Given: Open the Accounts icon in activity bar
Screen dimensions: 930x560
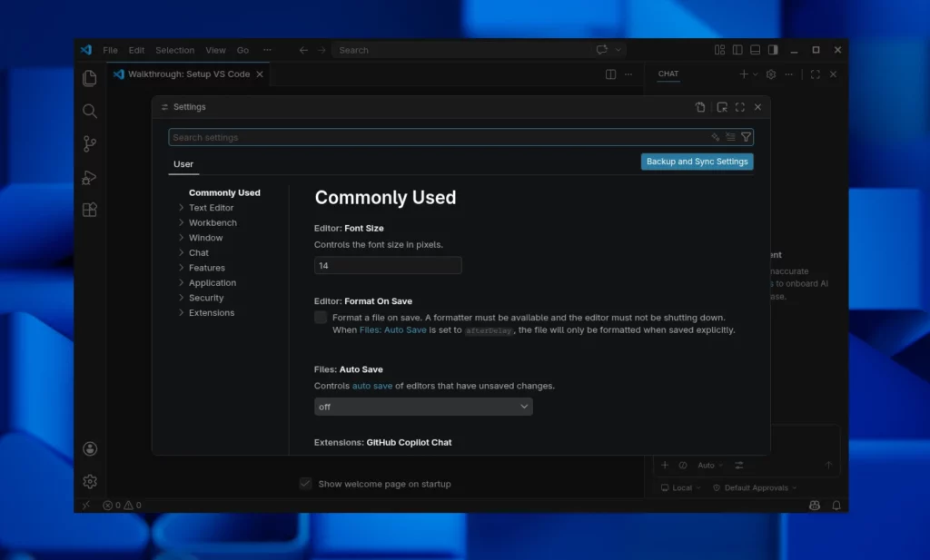Looking at the screenshot, I should 89,447.
